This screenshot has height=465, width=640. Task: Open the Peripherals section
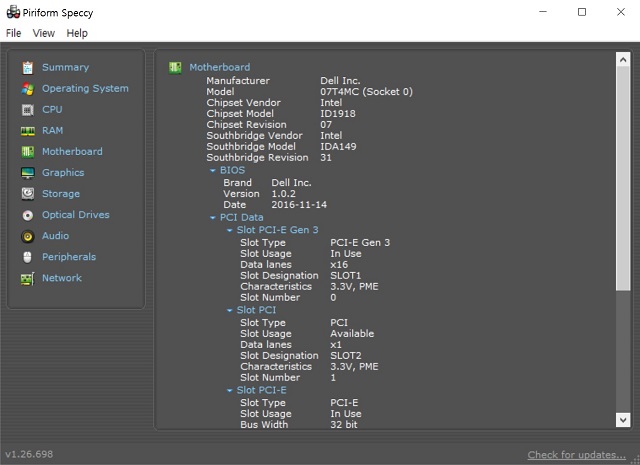[69, 257]
